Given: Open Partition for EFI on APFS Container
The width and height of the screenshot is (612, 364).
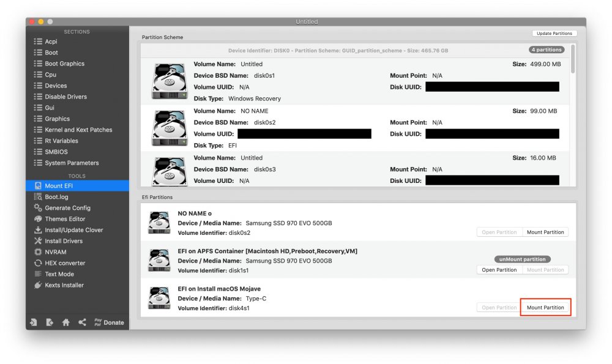Looking at the screenshot, I should pos(499,270).
